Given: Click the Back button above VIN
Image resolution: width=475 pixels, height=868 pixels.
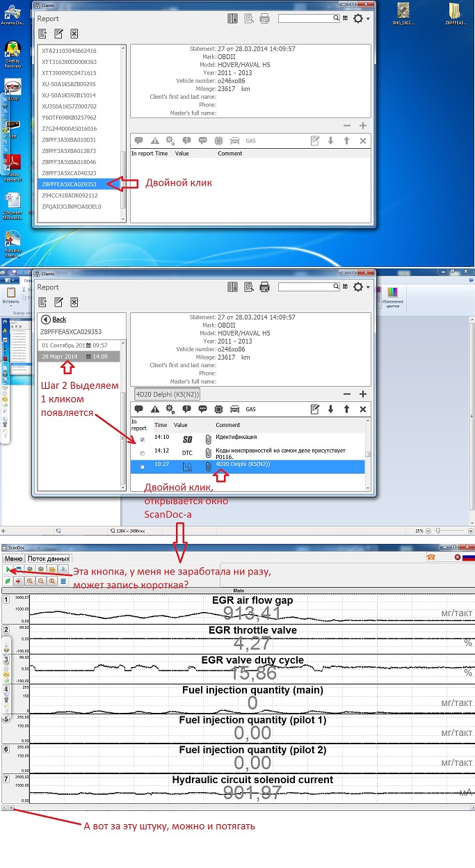Looking at the screenshot, I should tap(54, 319).
